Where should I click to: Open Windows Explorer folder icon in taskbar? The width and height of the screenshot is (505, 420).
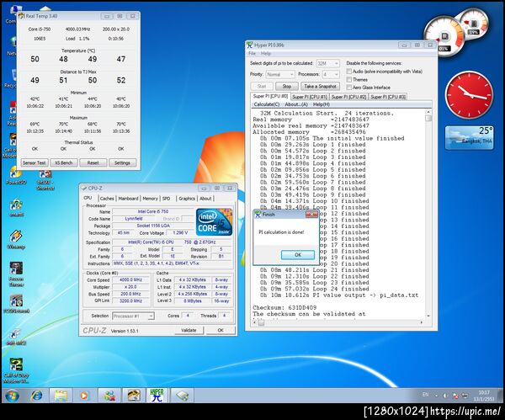pyautogui.click(x=61, y=396)
